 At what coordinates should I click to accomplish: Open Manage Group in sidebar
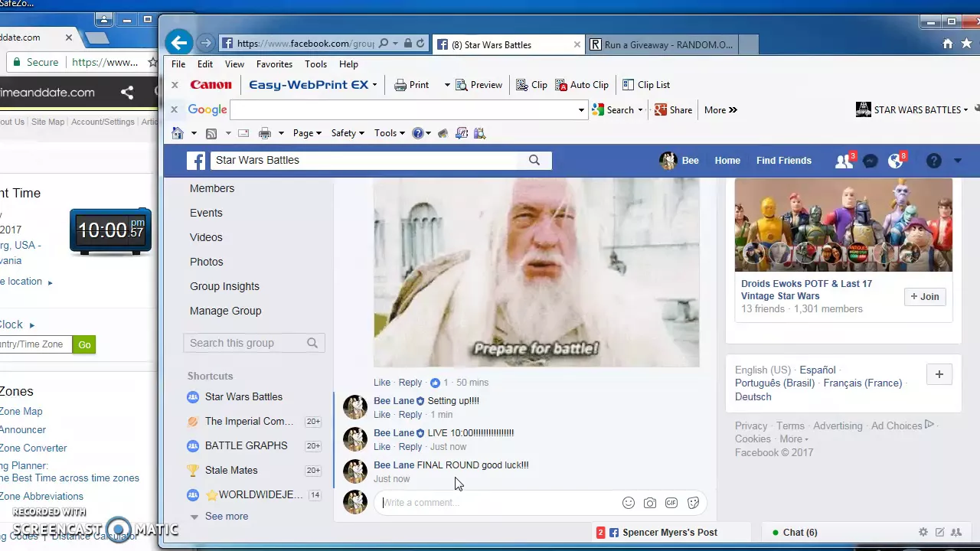click(225, 311)
